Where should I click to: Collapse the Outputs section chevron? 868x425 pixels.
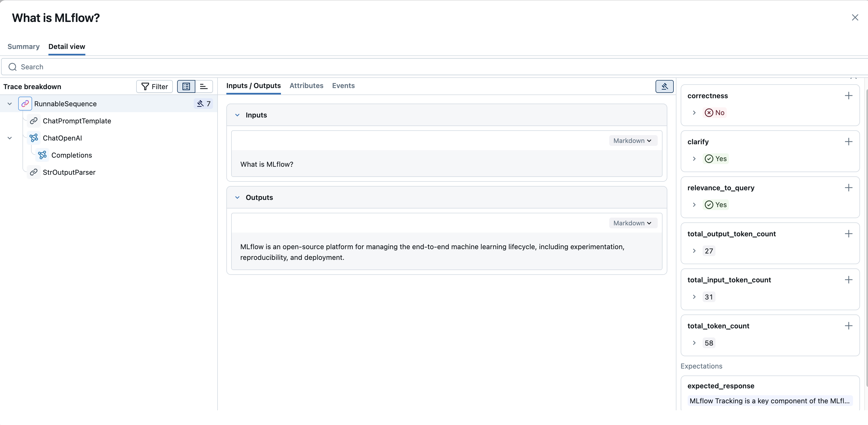pyautogui.click(x=237, y=198)
